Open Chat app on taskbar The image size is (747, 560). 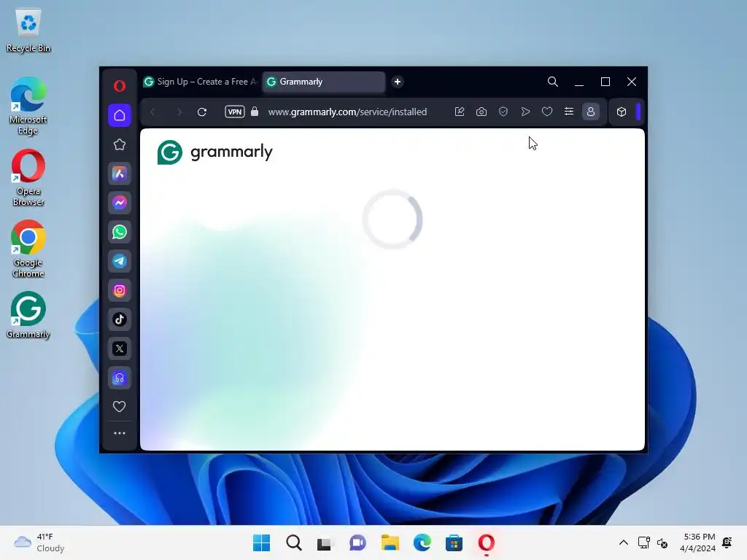click(x=357, y=542)
